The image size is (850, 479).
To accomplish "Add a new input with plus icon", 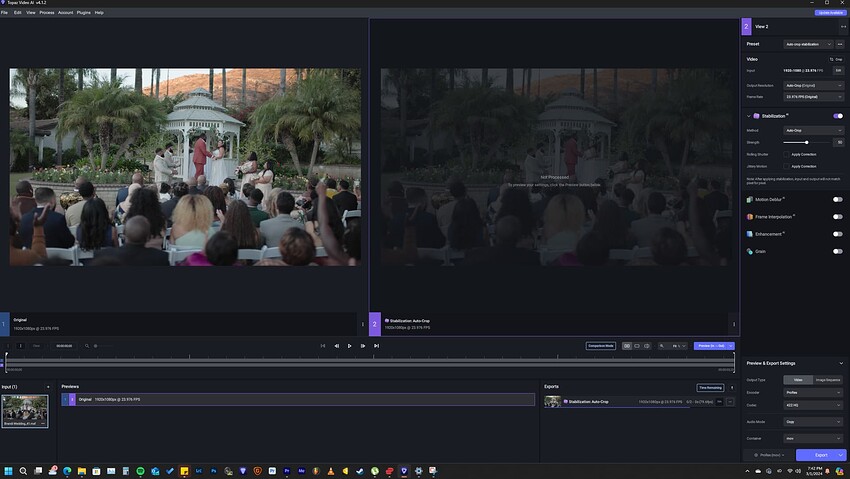I will (x=47, y=386).
